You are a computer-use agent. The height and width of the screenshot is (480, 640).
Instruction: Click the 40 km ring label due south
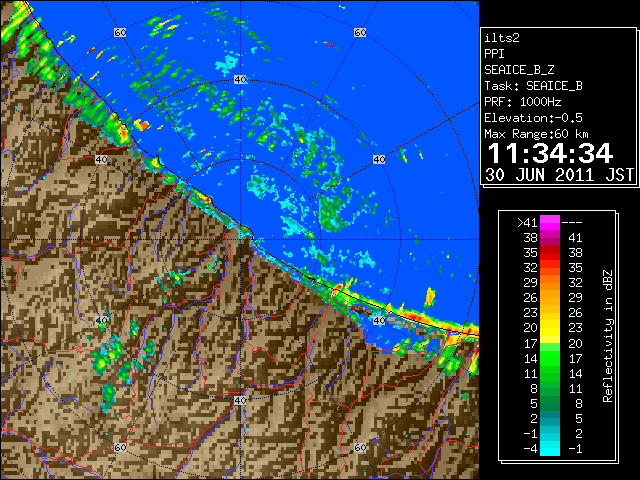pyautogui.click(x=240, y=400)
